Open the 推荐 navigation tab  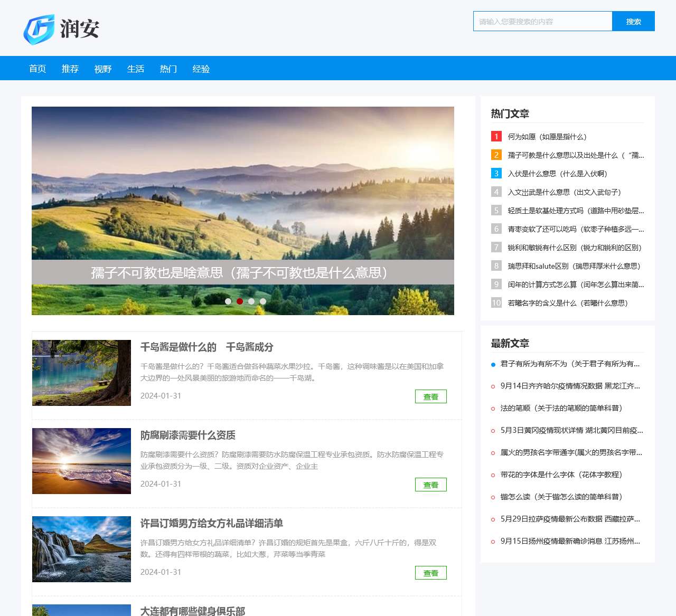(70, 69)
